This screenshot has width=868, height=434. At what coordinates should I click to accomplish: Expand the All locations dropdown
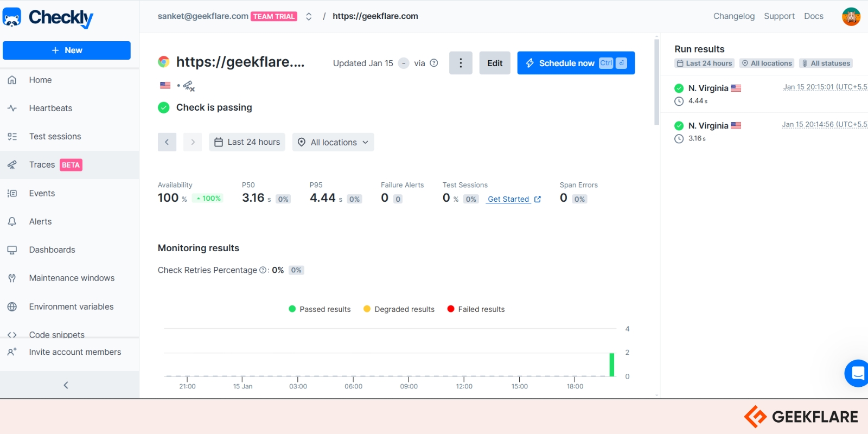[333, 142]
